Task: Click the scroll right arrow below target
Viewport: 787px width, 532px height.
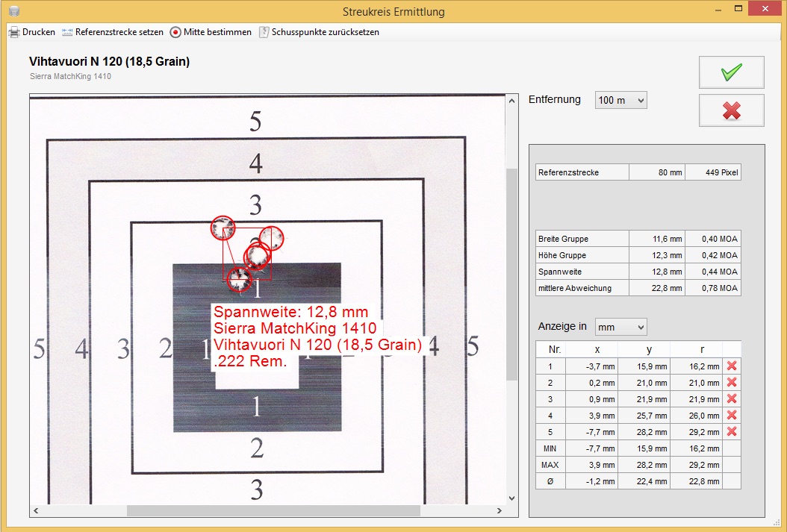Action: (x=499, y=511)
